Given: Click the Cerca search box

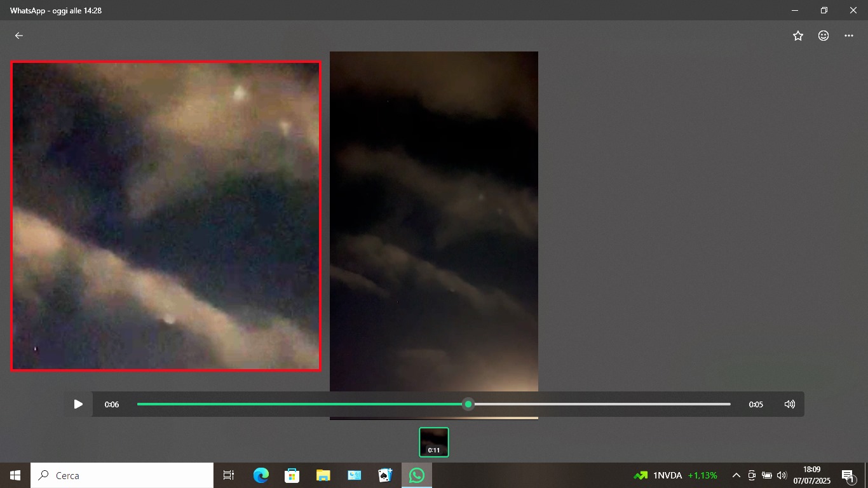Looking at the screenshot, I should click(x=122, y=475).
